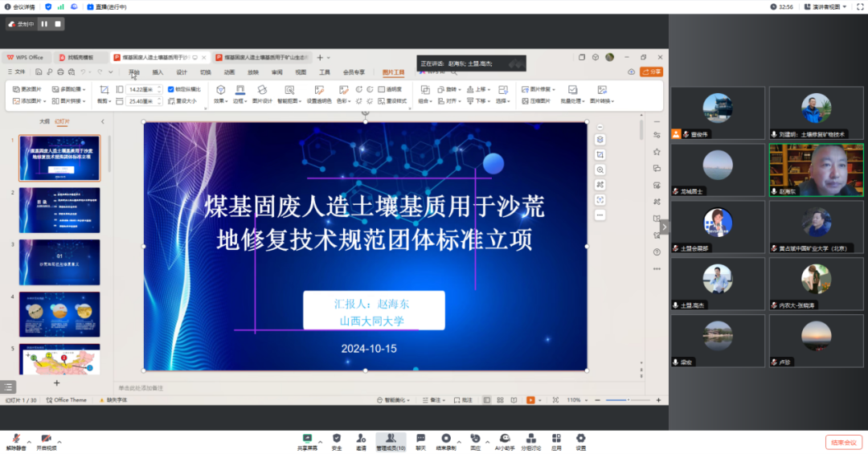Select slide 2 thumbnail in slide panel
The height and width of the screenshot is (454, 868).
(59, 210)
